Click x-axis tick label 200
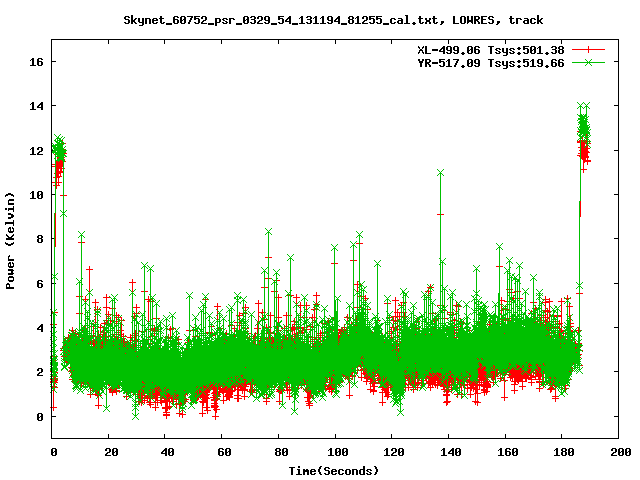 tap(622, 452)
